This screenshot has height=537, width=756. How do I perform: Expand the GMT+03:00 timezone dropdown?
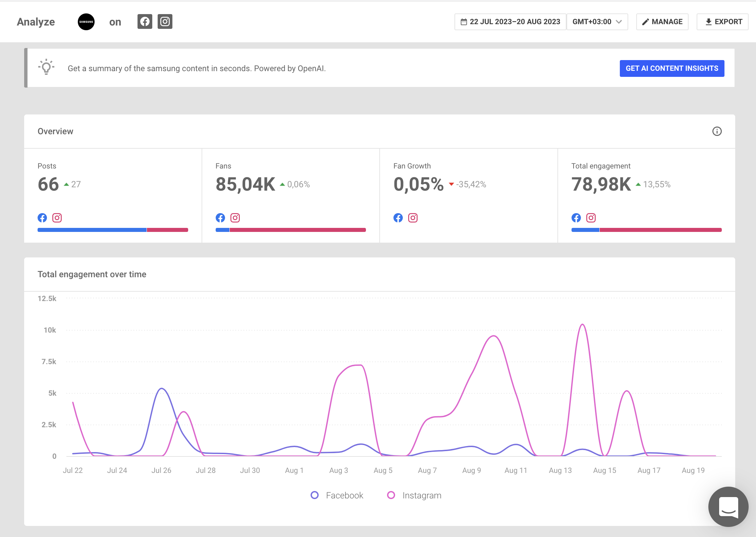click(597, 22)
